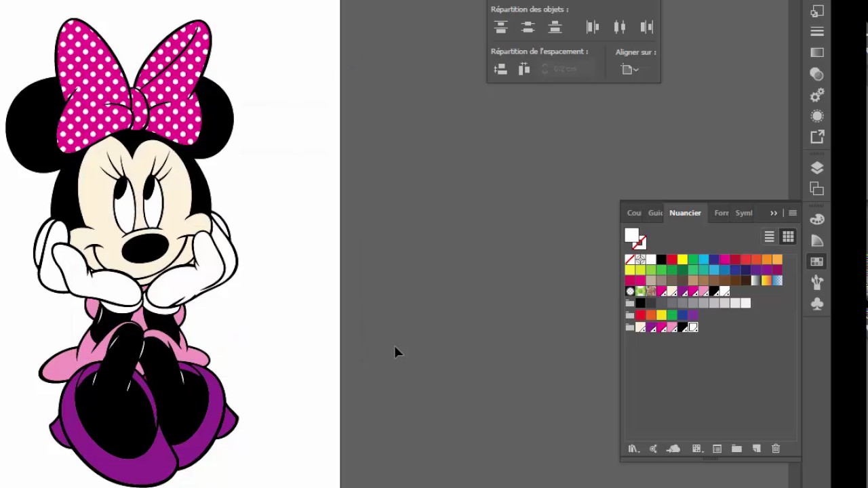Select the Nuancier tab
The width and height of the screenshot is (868, 488).
click(685, 213)
